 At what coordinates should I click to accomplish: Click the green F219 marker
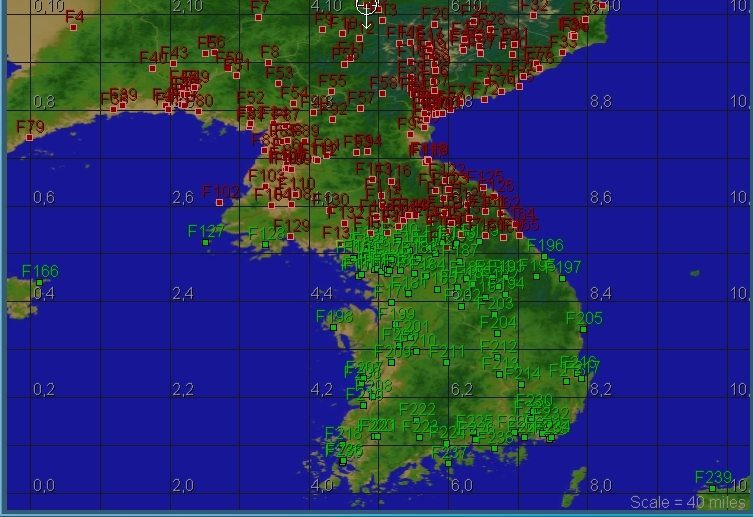coord(364,405)
